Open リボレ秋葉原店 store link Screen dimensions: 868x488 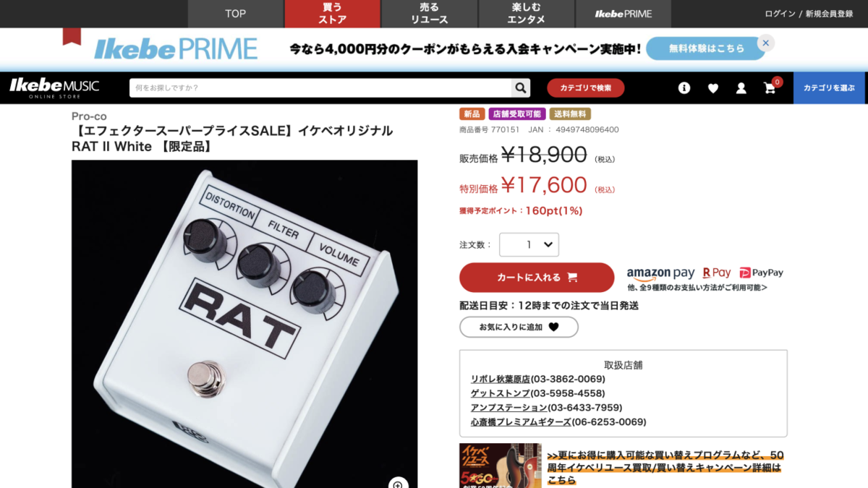point(501,379)
